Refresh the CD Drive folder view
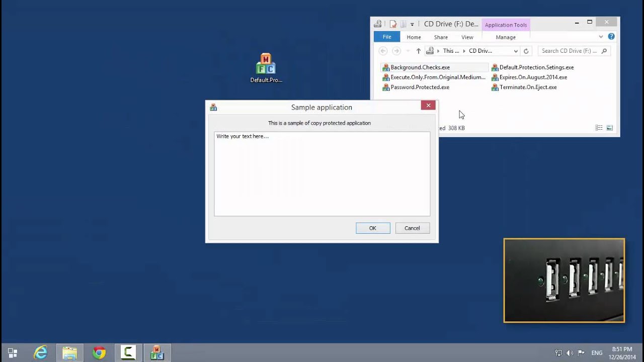Screen dimensions: 644x362 click(526, 51)
